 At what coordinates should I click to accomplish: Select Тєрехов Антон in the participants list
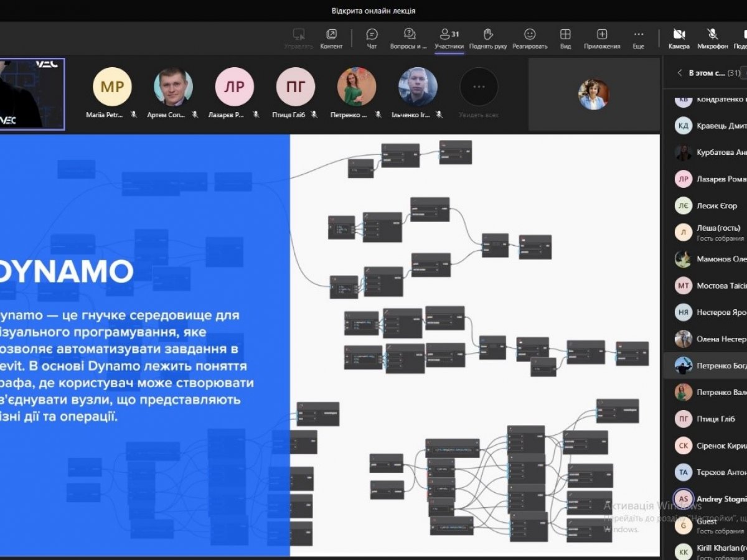(x=705, y=472)
